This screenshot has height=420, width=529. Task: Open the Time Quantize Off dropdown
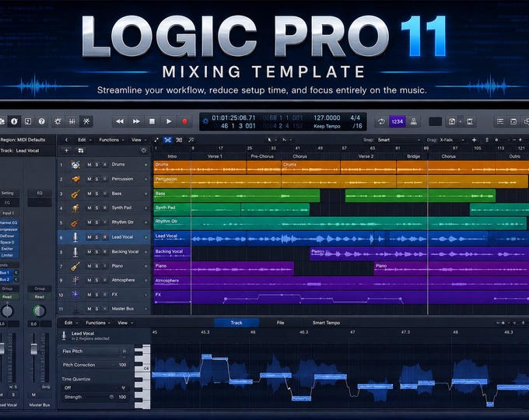(94, 388)
